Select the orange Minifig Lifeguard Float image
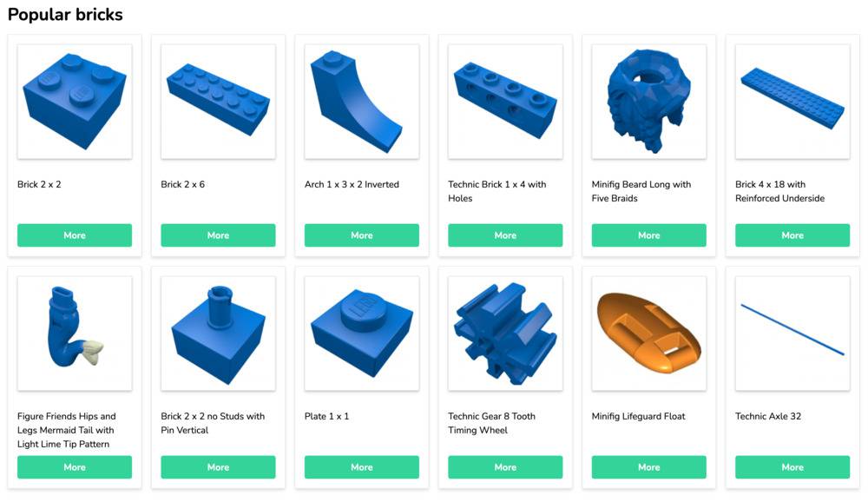This screenshot has height=502, width=868. (x=648, y=334)
